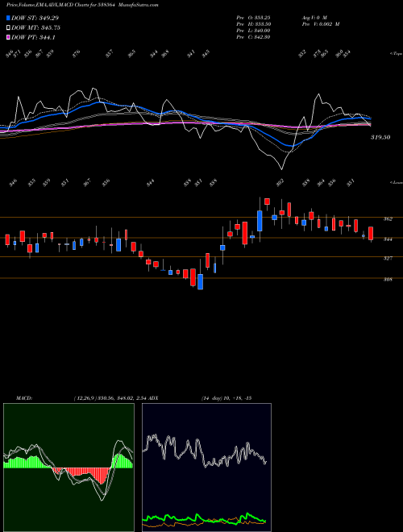This screenshot has width=403, height=532.
Task: Click the 344 price level label
Action: [388, 239]
